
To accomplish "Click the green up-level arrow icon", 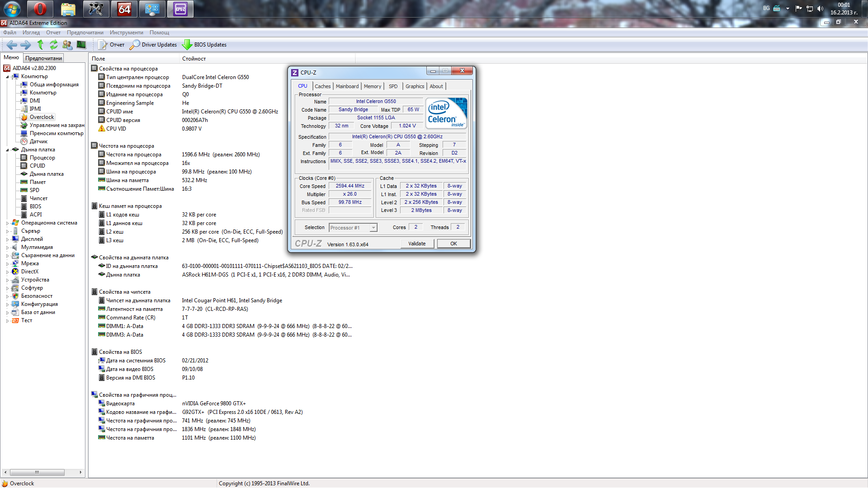I will tap(40, 45).
